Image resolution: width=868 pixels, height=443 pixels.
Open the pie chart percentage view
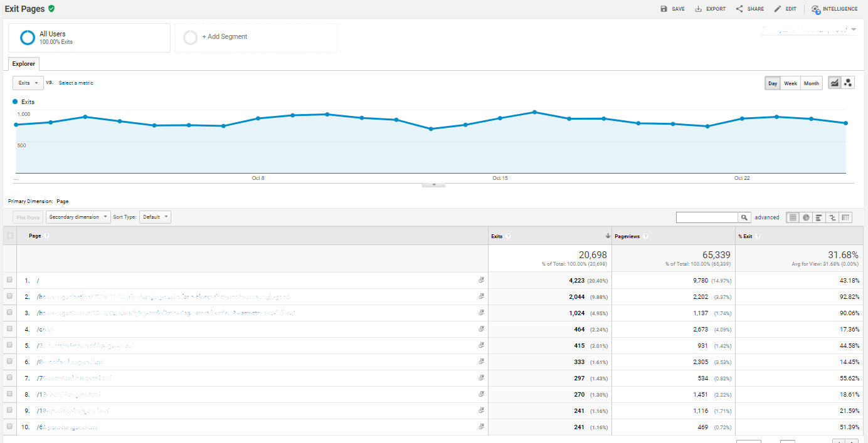click(806, 217)
